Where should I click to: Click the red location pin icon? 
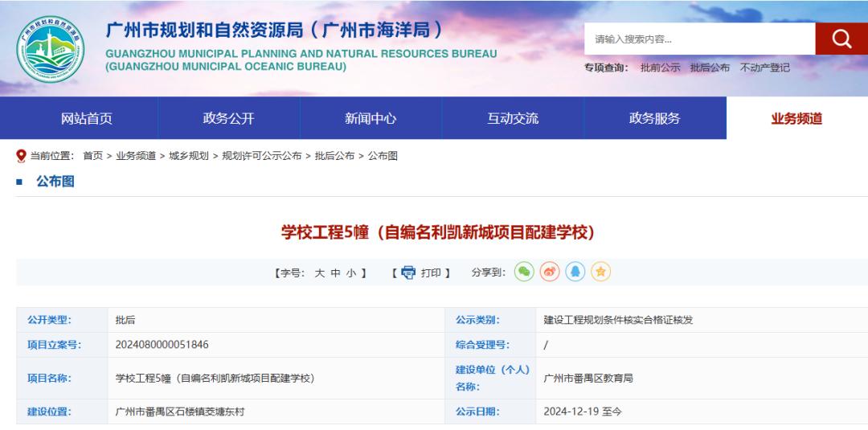point(20,156)
